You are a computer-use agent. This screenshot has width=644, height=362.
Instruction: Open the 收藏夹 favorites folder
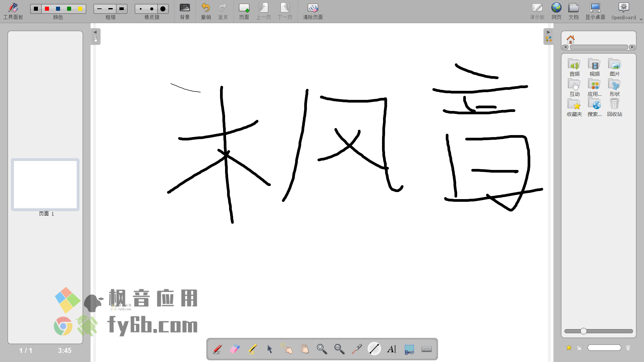tap(574, 107)
